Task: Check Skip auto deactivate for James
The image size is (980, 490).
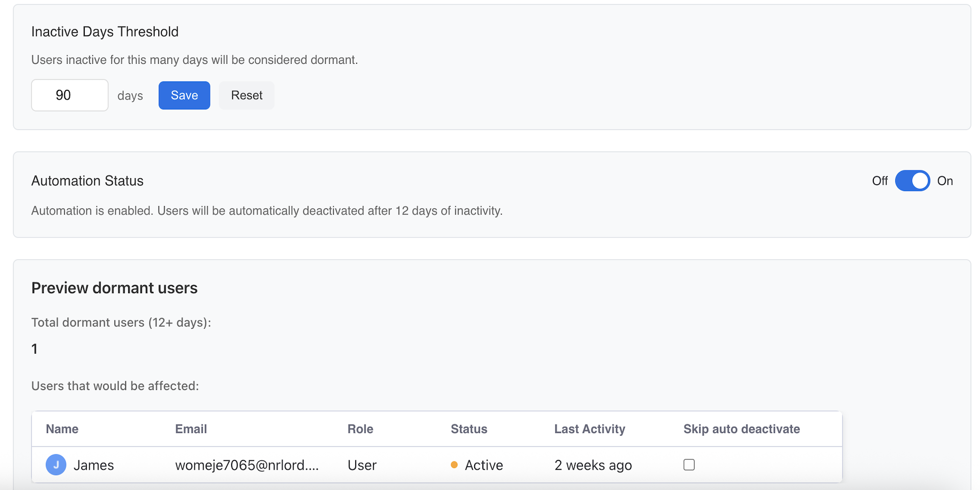Action: 689,464
